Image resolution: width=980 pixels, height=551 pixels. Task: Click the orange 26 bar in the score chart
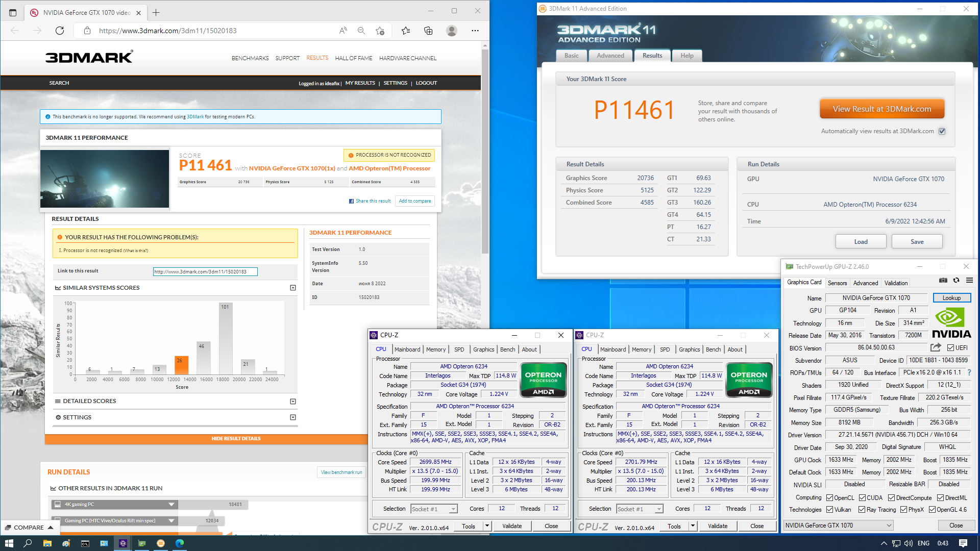[182, 365]
